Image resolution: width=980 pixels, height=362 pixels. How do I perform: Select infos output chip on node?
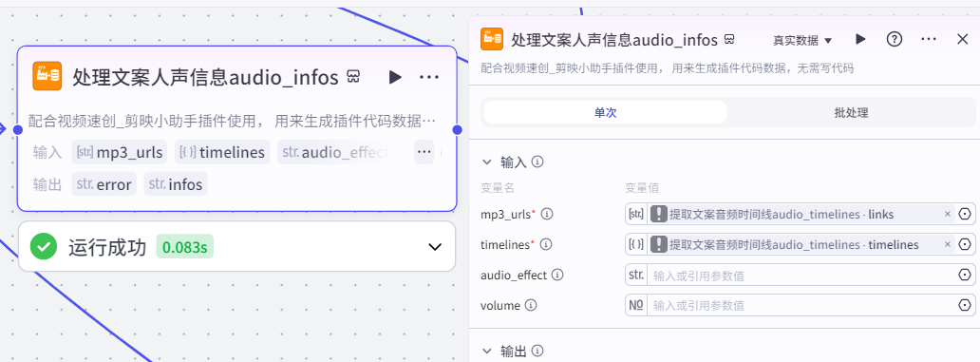pos(177,184)
